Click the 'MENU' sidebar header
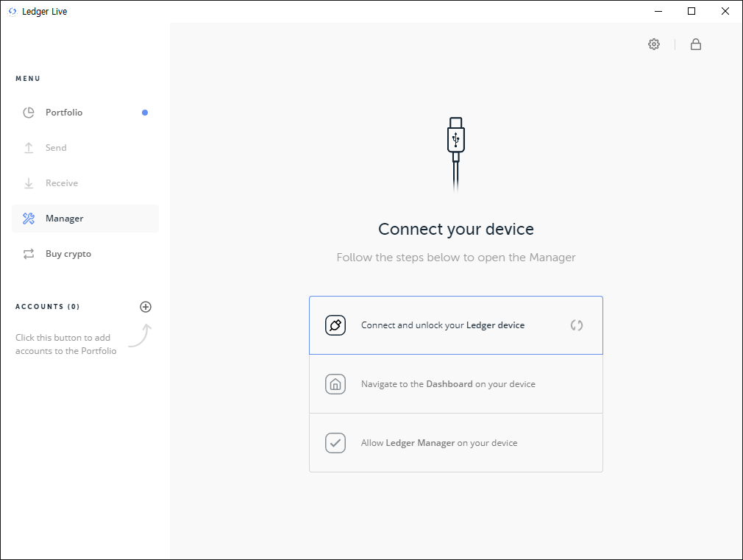743x560 pixels. [28, 79]
